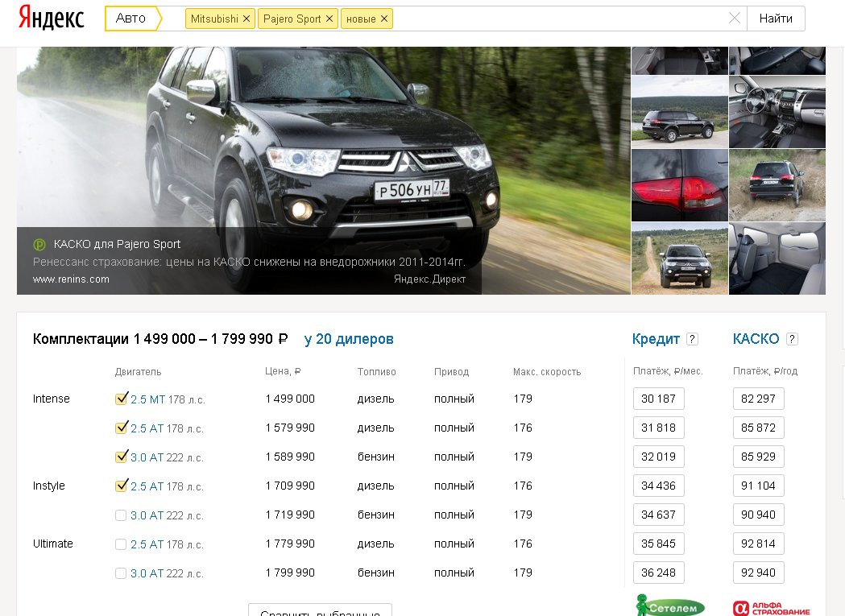Click the КАСКО help question mark icon
845x616 pixels.
pos(792,339)
